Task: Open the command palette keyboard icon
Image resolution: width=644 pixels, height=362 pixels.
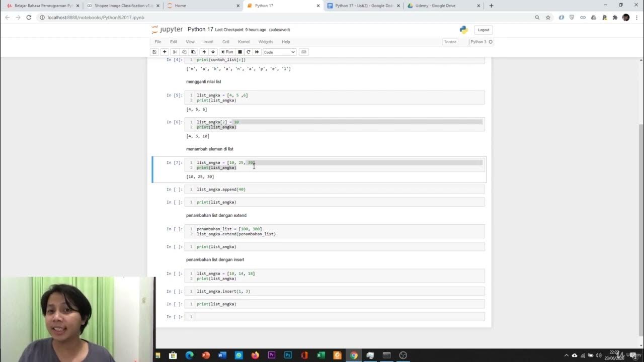Action: coord(304,52)
